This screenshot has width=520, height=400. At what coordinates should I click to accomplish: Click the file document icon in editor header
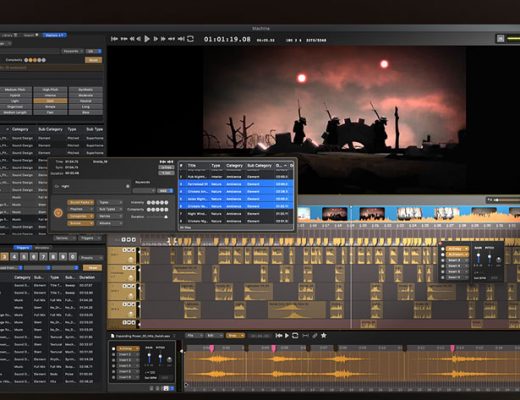pos(112,336)
